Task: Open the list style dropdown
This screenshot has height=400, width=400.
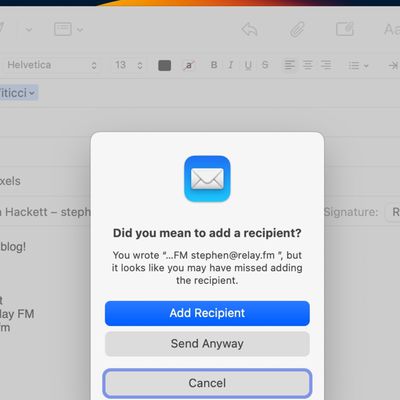Action: pos(358,65)
